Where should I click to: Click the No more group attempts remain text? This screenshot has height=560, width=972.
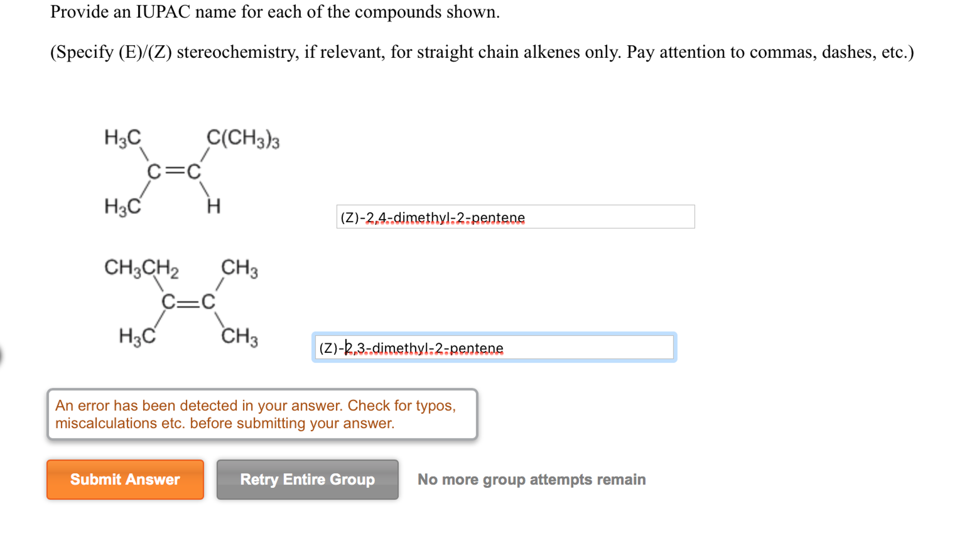531,480
